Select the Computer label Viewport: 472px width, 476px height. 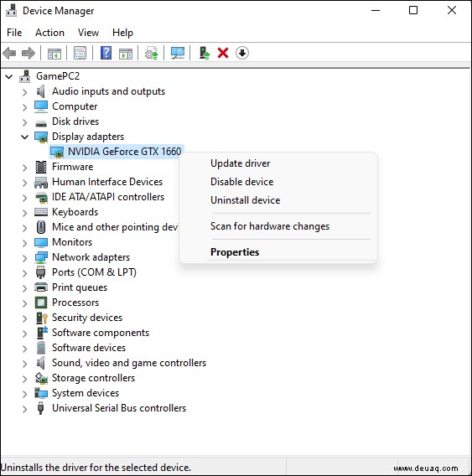point(75,106)
